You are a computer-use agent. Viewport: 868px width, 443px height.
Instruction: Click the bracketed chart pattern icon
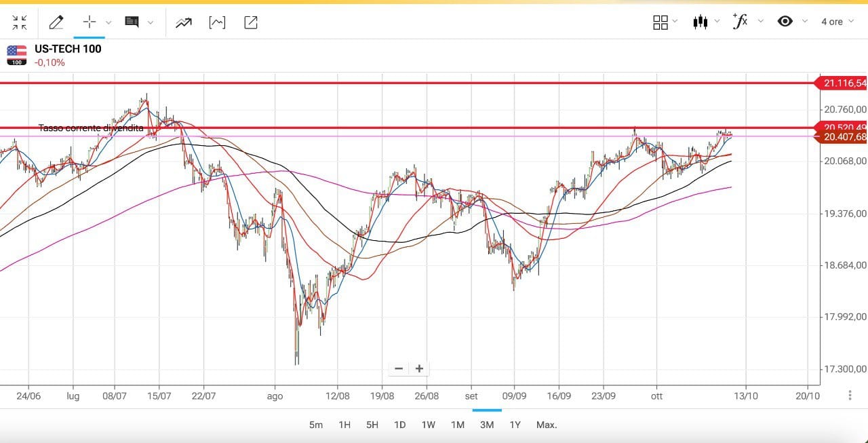[217, 22]
